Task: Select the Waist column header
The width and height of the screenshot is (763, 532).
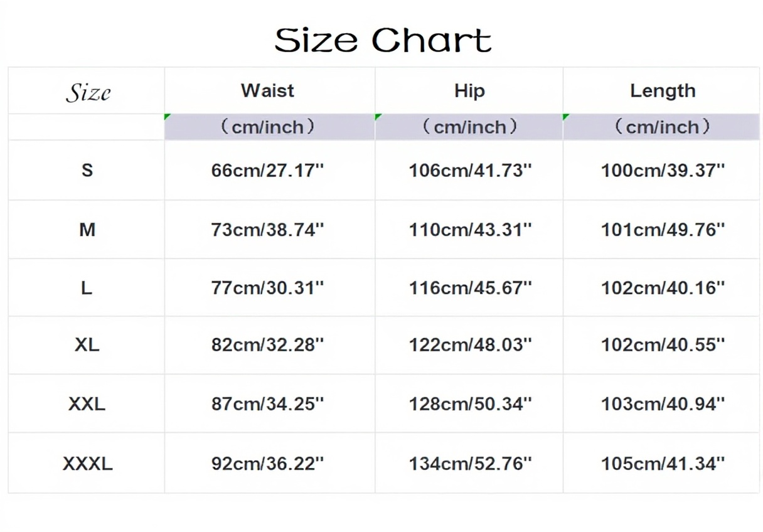Action: pos(267,90)
